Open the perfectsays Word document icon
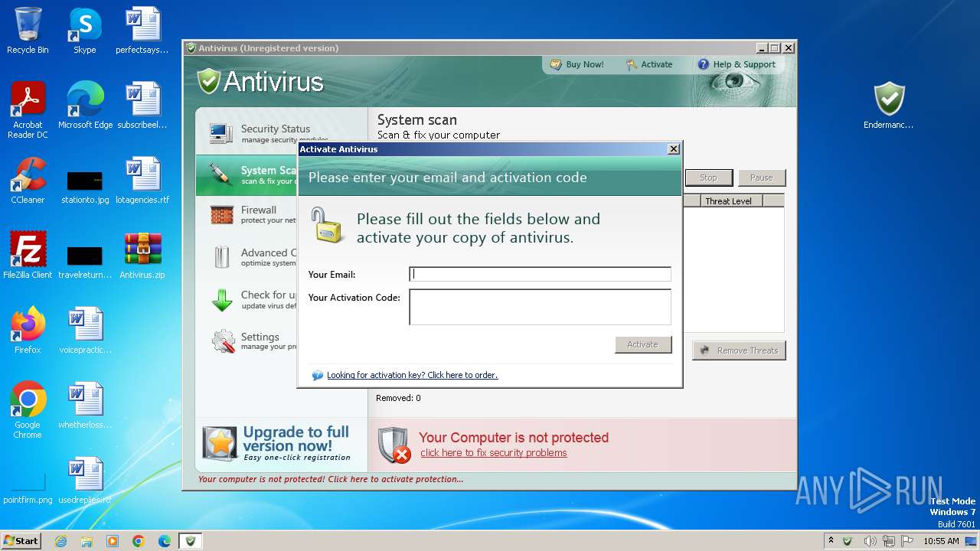 point(142,31)
